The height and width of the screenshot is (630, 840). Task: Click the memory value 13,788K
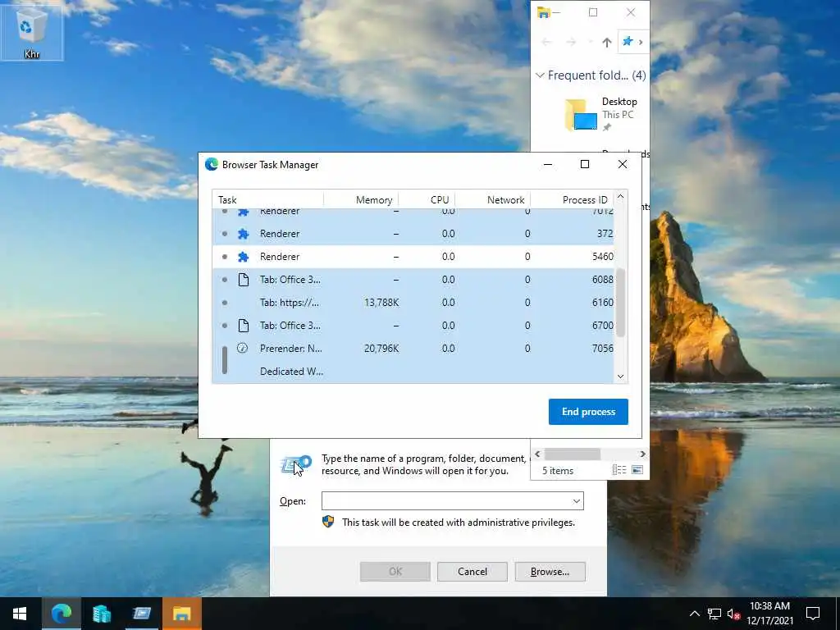click(x=381, y=303)
